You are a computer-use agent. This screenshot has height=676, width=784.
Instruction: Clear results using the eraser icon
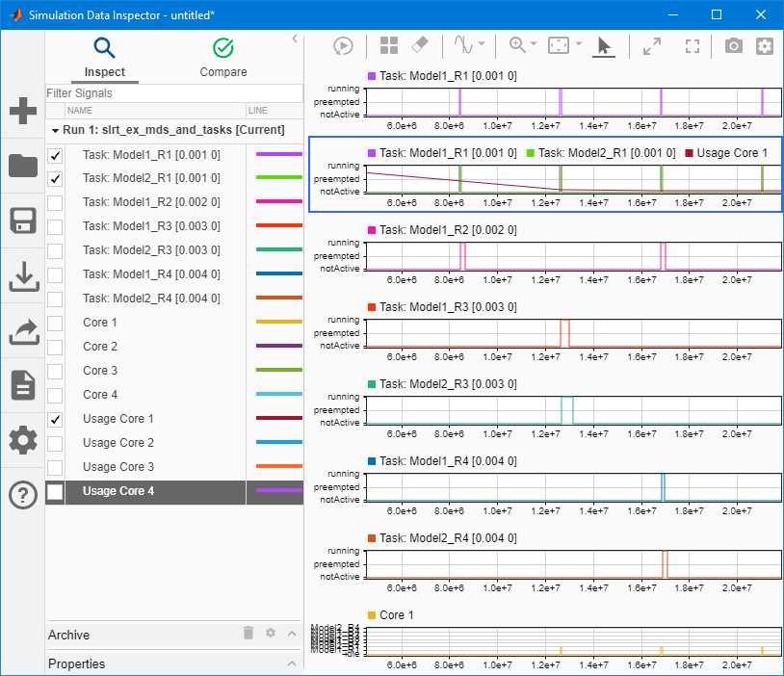point(421,45)
